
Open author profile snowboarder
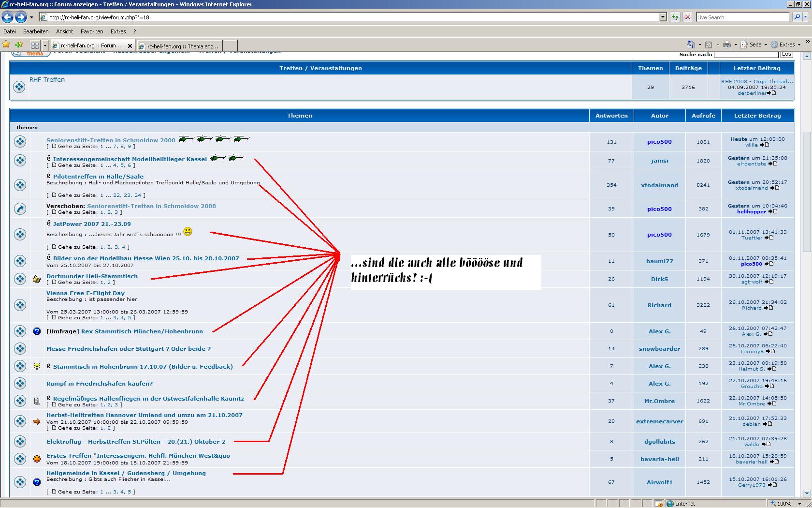(x=659, y=349)
